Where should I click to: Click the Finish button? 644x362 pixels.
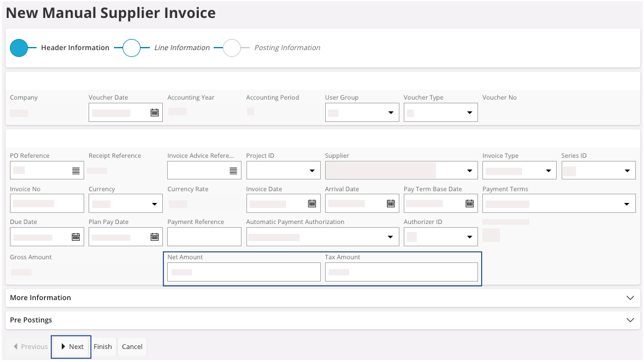tap(103, 347)
